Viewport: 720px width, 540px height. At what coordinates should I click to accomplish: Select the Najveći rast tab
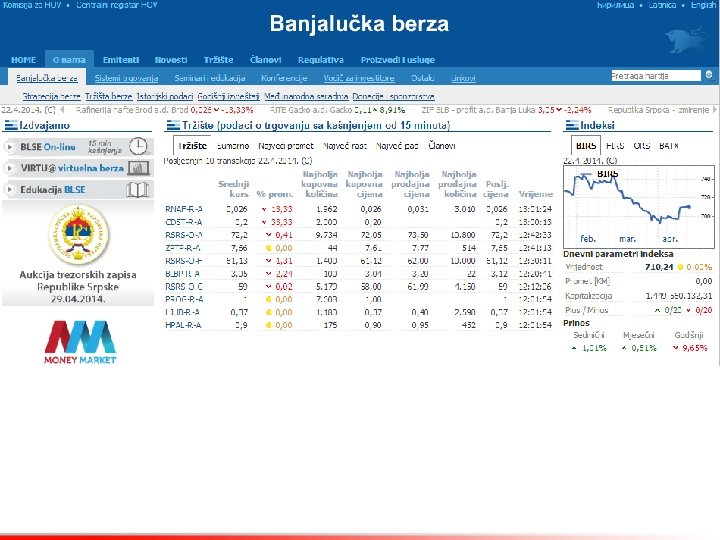click(344, 146)
